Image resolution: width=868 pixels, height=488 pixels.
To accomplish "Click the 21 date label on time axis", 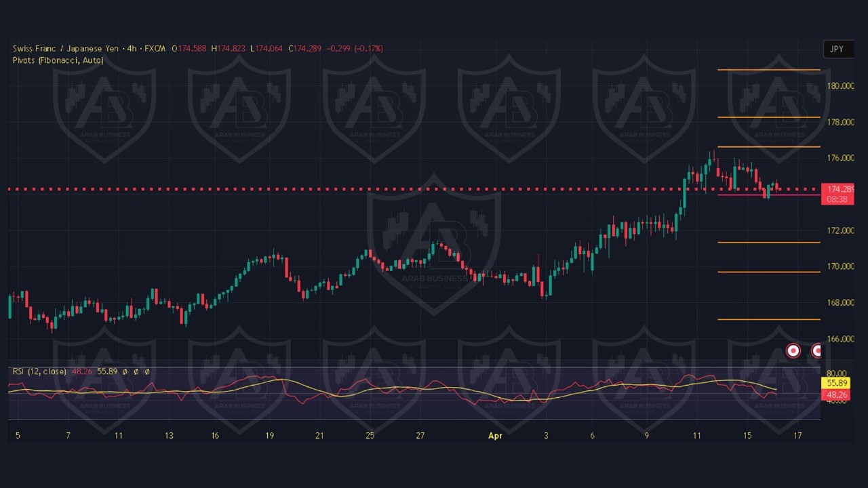I will coord(319,436).
